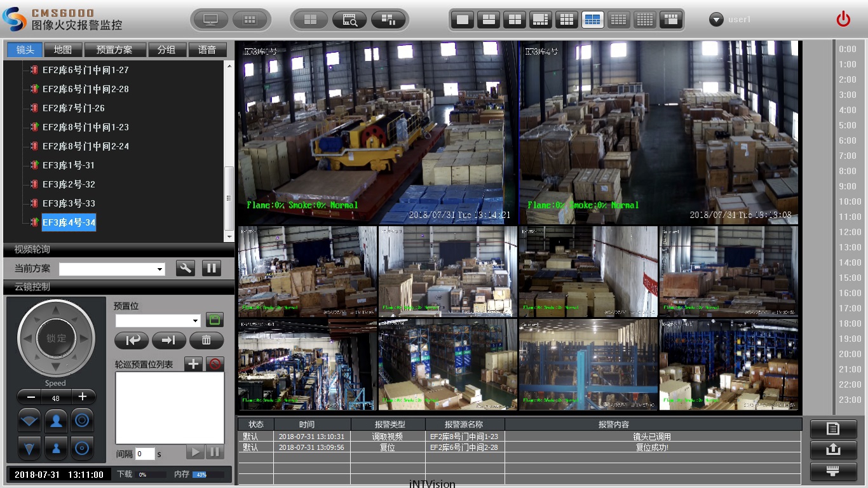Click the memory usage bar

(208, 475)
